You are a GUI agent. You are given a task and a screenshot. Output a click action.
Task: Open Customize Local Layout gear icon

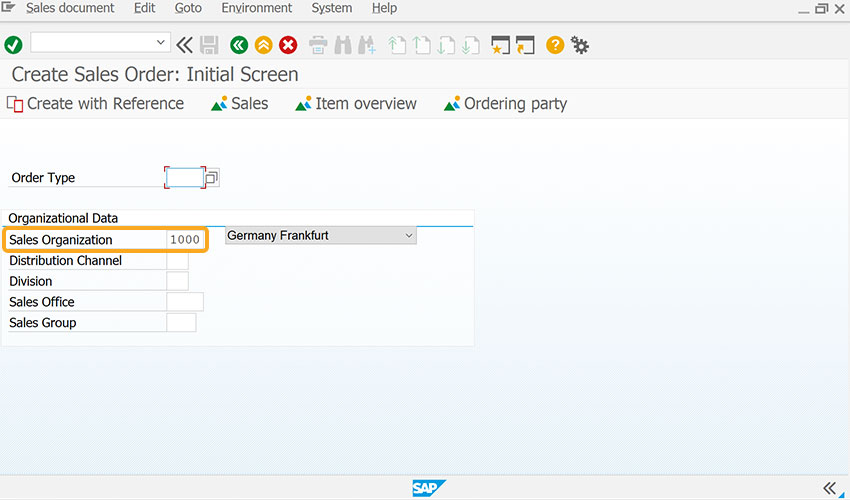pos(580,46)
